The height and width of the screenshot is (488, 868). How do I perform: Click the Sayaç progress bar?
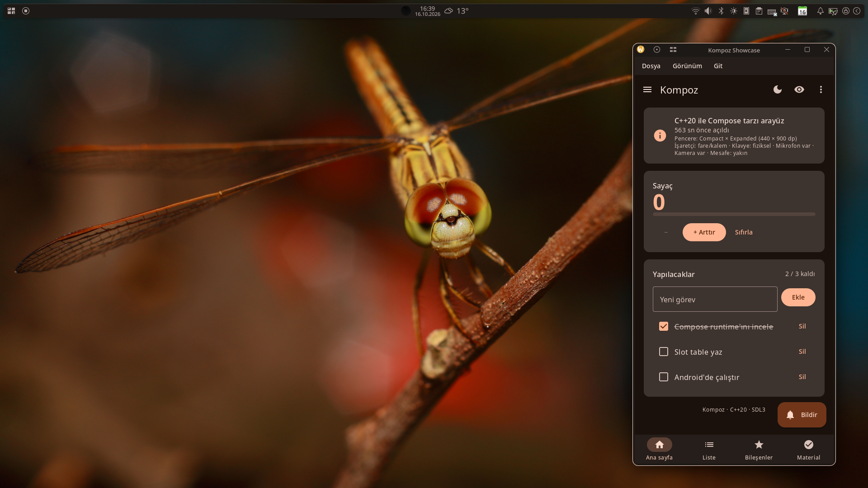click(x=734, y=214)
